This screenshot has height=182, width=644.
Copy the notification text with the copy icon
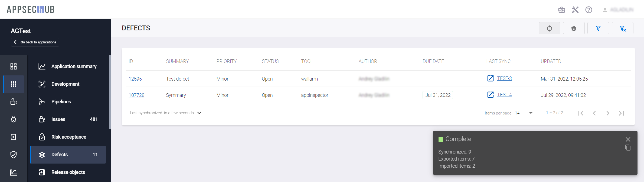click(x=628, y=148)
